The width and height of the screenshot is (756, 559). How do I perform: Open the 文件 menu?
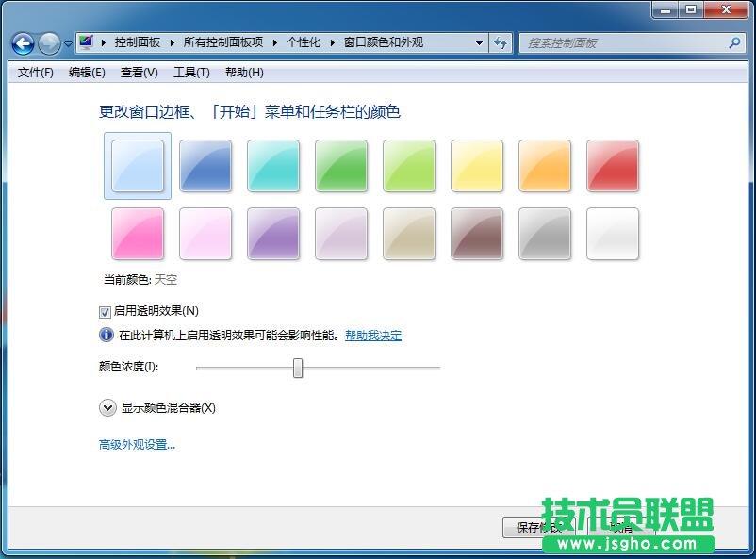(x=34, y=72)
